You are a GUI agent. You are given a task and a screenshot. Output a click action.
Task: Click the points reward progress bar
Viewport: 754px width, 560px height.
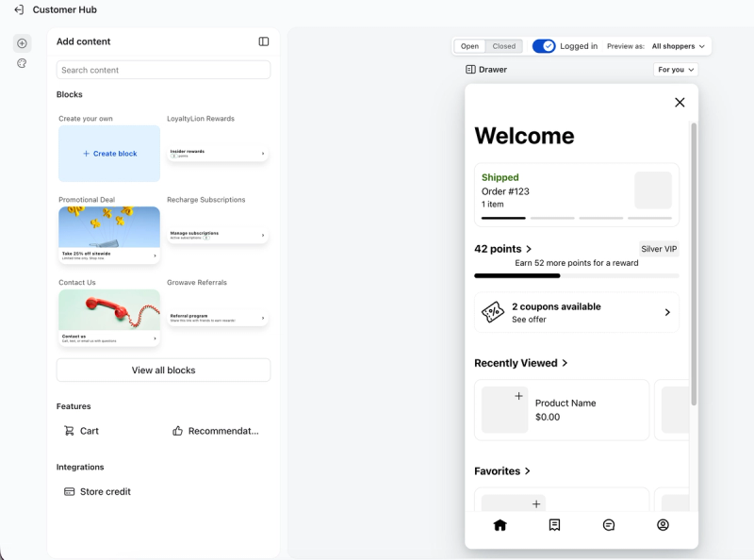(577, 275)
